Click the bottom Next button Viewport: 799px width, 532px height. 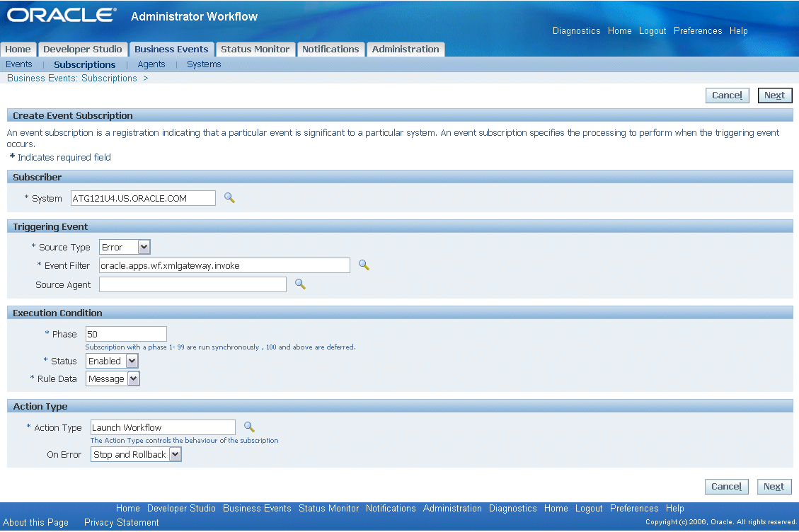point(774,487)
